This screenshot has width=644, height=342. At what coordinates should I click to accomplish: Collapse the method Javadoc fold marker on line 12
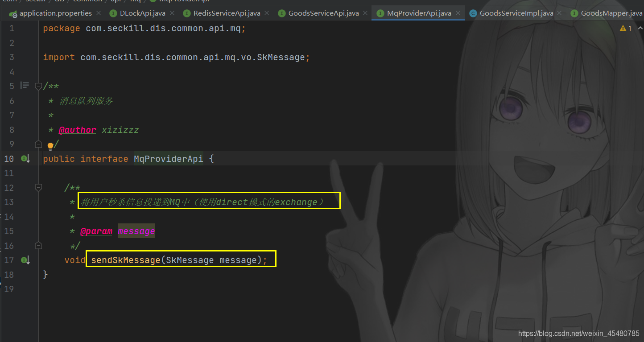38,188
